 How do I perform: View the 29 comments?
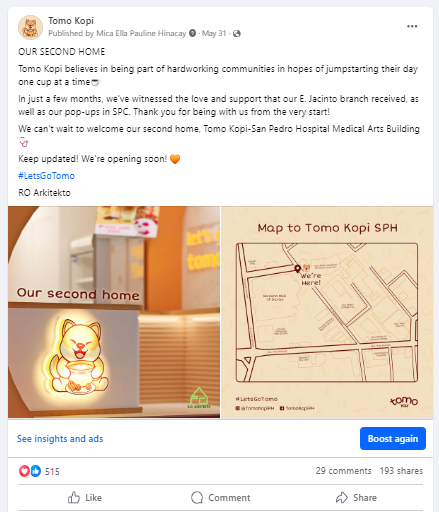point(343,471)
